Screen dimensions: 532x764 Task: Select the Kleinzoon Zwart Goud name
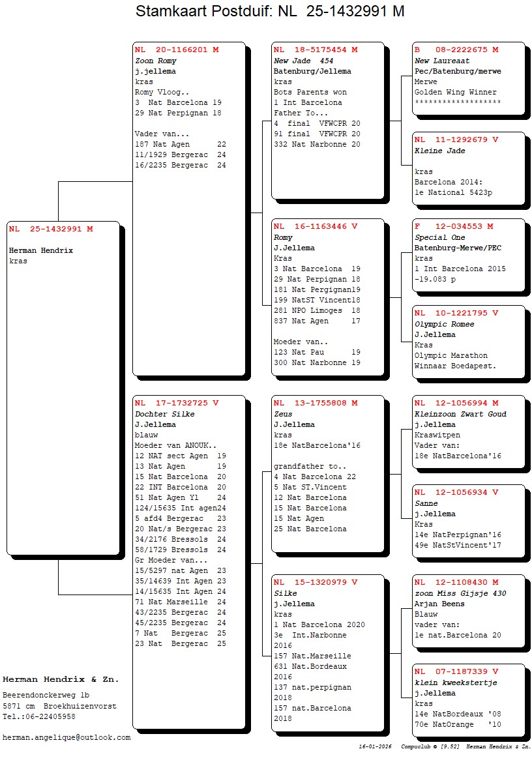[460, 414]
